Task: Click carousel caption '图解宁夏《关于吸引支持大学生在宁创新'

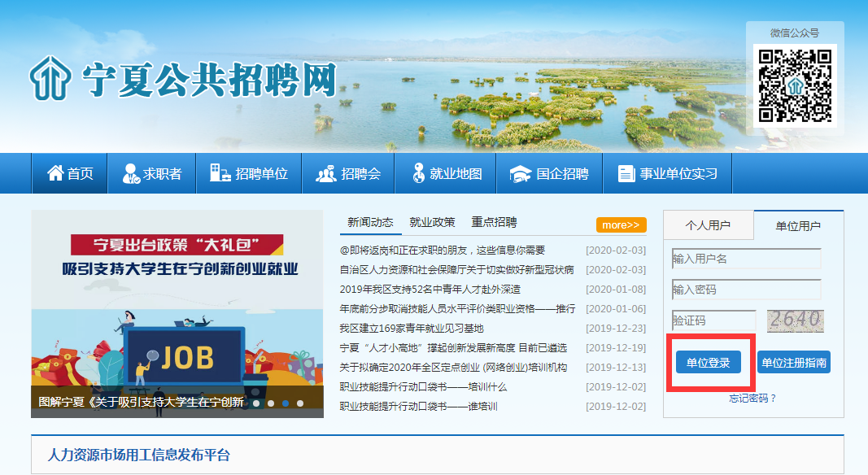Action: (142, 402)
